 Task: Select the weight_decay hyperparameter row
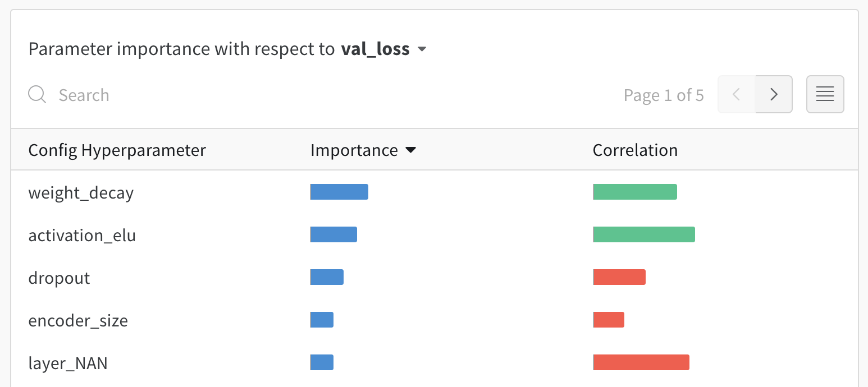coord(81,192)
